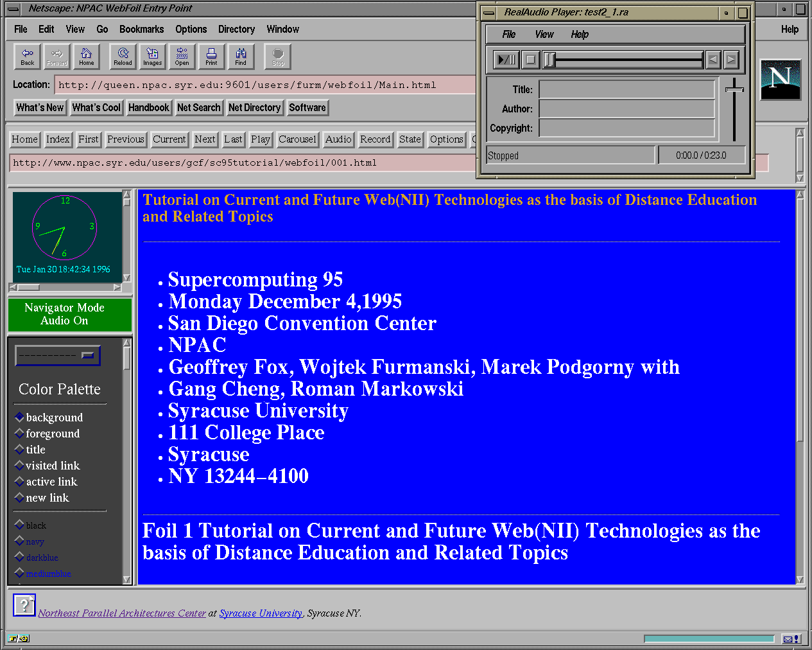Select the visited link radio
812x650 pixels.
[19, 465]
